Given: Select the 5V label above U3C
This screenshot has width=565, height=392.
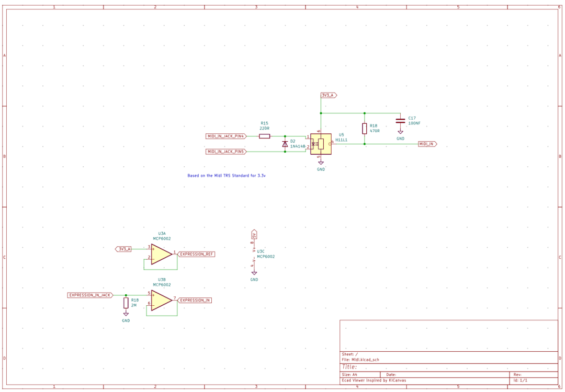Looking at the screenshot, I should pyautogui.click(x=254, y=234).
